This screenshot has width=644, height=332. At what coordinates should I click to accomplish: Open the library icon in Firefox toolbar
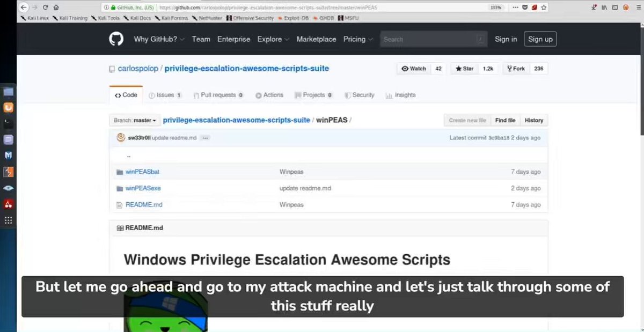[x=604, y=8]
